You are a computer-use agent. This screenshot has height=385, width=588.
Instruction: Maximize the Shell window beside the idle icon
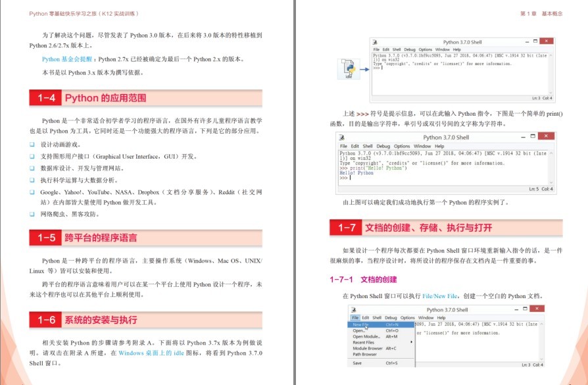535,41
